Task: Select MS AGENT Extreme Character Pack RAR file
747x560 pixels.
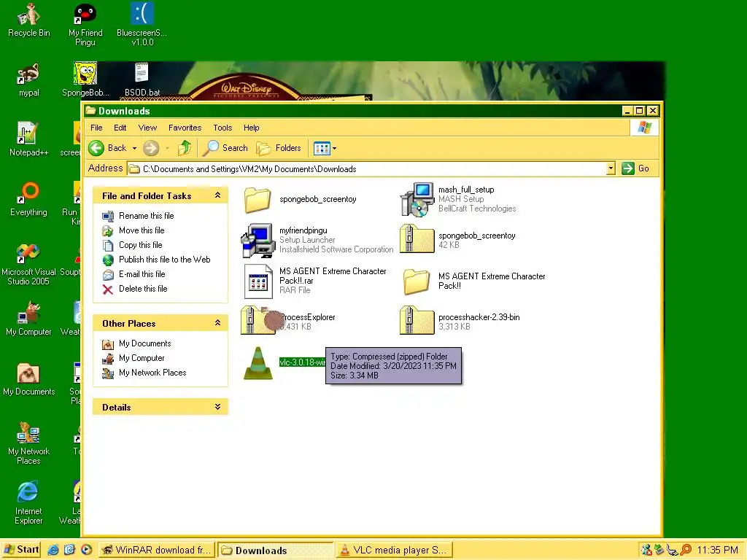Action: click(x=258, y=281)
